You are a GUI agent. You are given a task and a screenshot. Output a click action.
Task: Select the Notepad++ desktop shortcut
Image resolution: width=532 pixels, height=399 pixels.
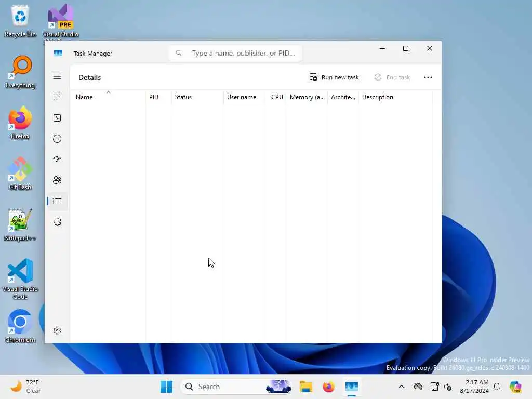pyautogui.click(x=20, y=224)
